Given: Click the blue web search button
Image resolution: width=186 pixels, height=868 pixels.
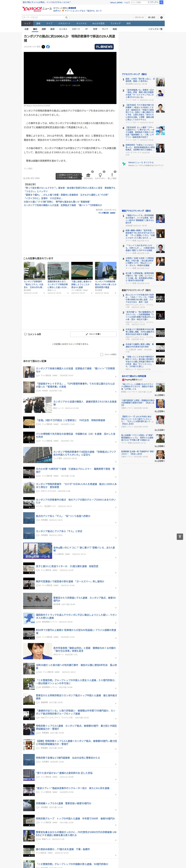Looking at the screenshot, I should pos(161,2).
